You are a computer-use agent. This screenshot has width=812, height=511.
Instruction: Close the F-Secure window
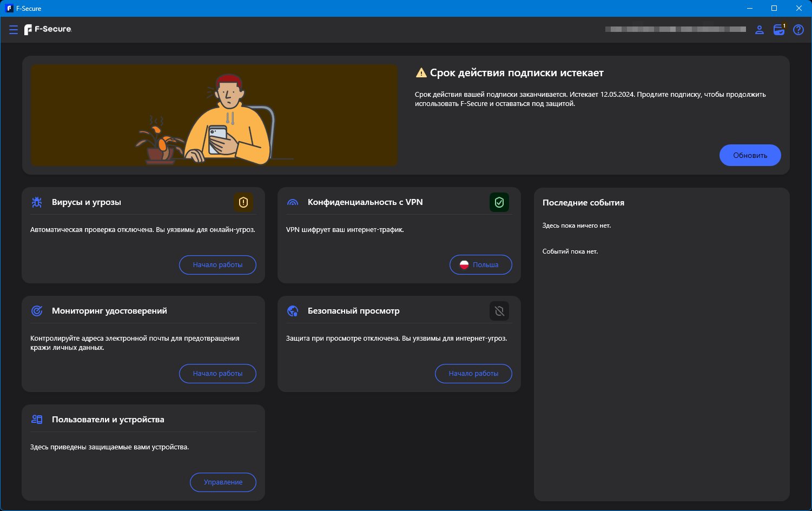point(799,8)
